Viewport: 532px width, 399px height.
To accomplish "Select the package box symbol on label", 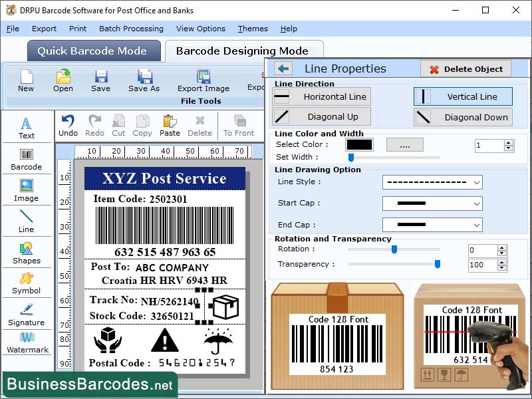I will (225, 307).
